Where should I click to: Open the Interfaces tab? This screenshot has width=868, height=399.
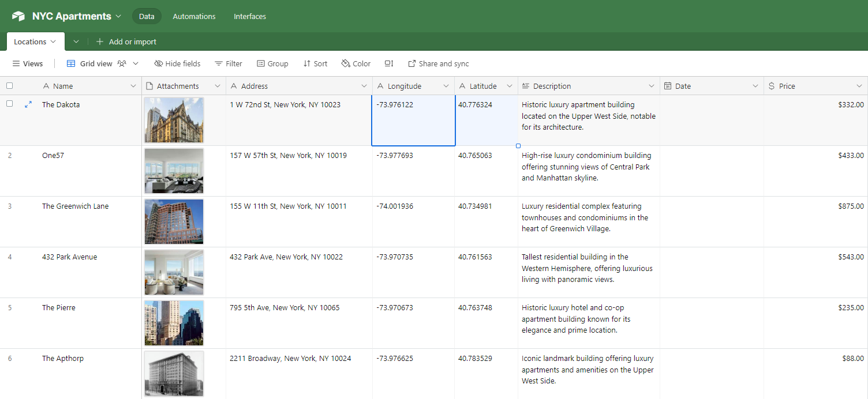250,16
